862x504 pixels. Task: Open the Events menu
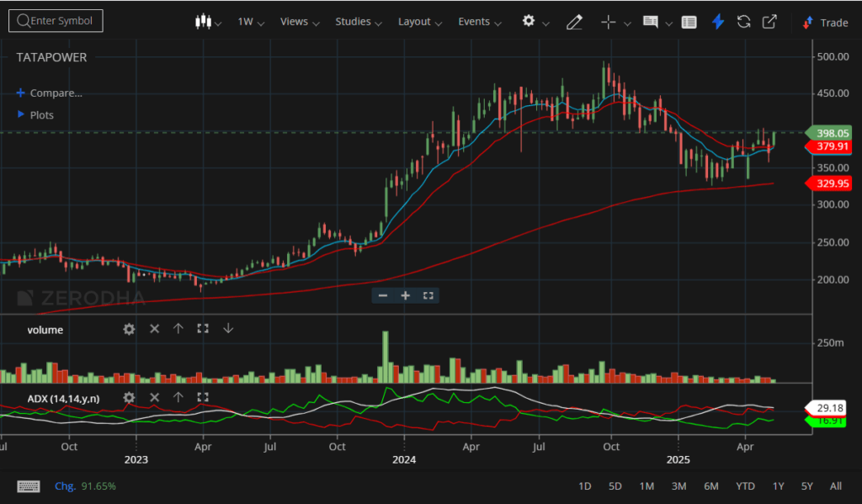point(478,22)
